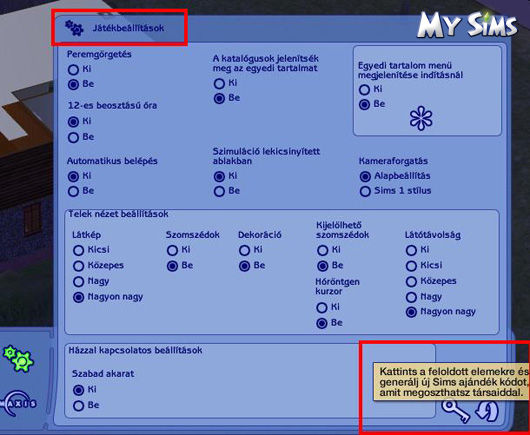Disable catalogs showing custom content (Ki)
The height and width of the screenshot is (435, 530).
click(x=219, y=83)
